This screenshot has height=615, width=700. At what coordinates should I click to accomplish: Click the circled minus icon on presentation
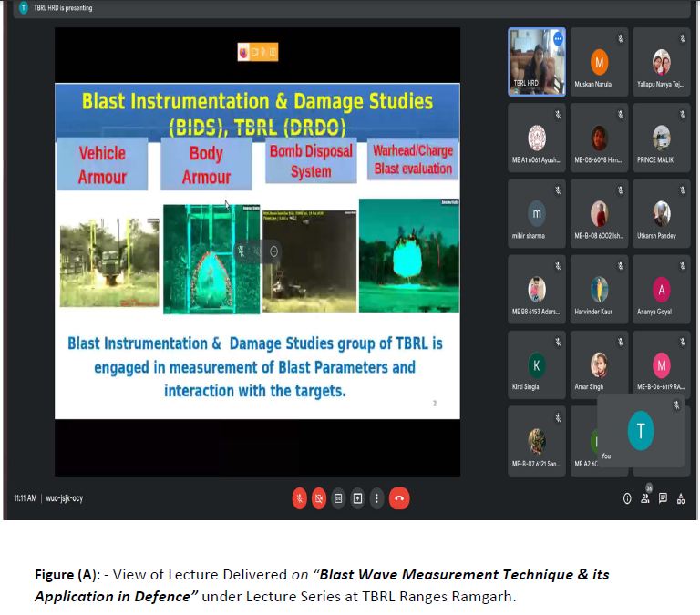click(274, 251)
